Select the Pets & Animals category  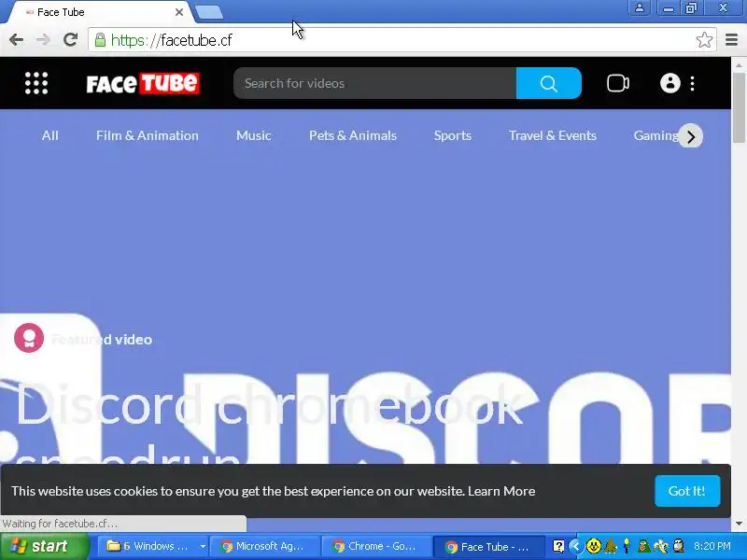click(353, 135)
